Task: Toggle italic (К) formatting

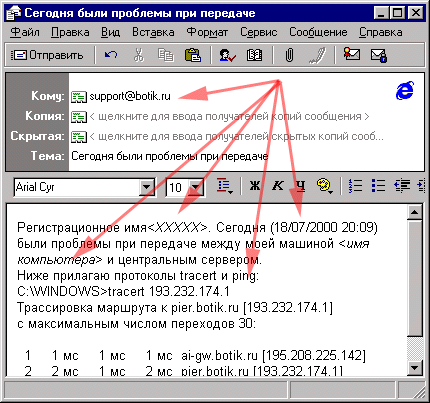Action: pos(278,186)
